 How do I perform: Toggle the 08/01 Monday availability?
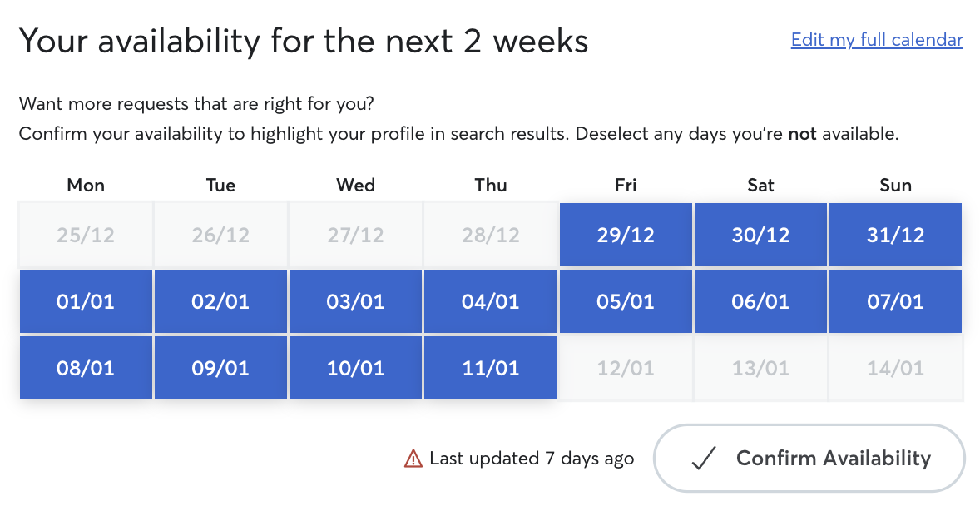click(86, 368)
